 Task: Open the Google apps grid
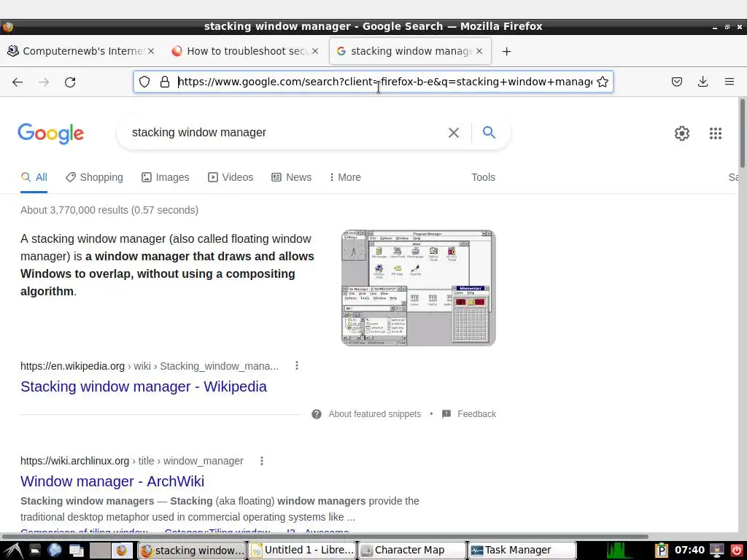point(715,133)
